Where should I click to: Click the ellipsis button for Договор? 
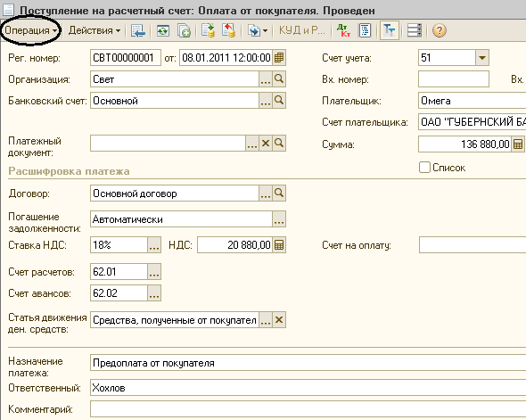[x=266, y=194]
